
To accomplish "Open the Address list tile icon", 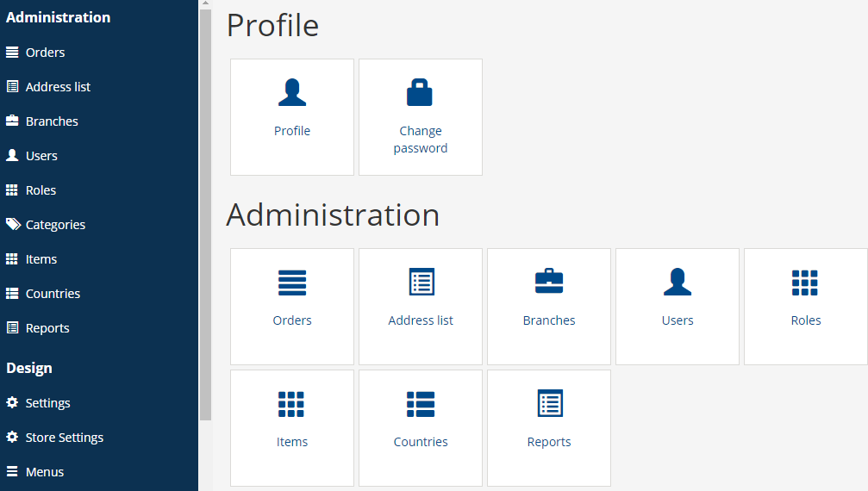I will tap(422, 282).
